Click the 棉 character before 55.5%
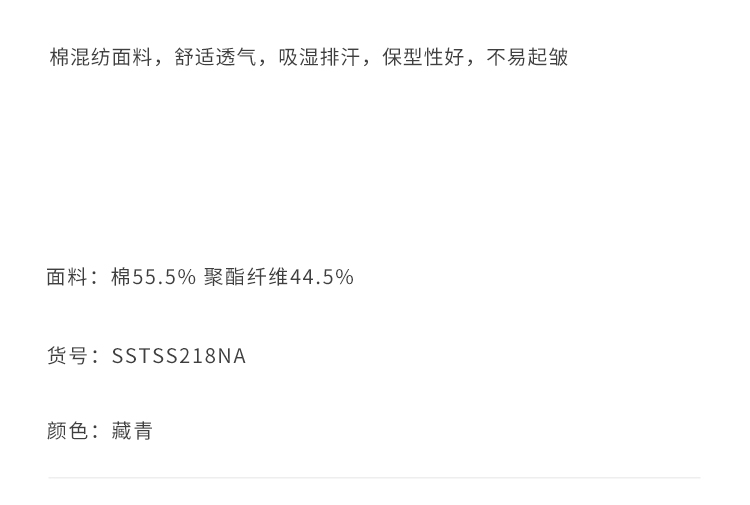The image size is (750, 505). coord(121,277)
